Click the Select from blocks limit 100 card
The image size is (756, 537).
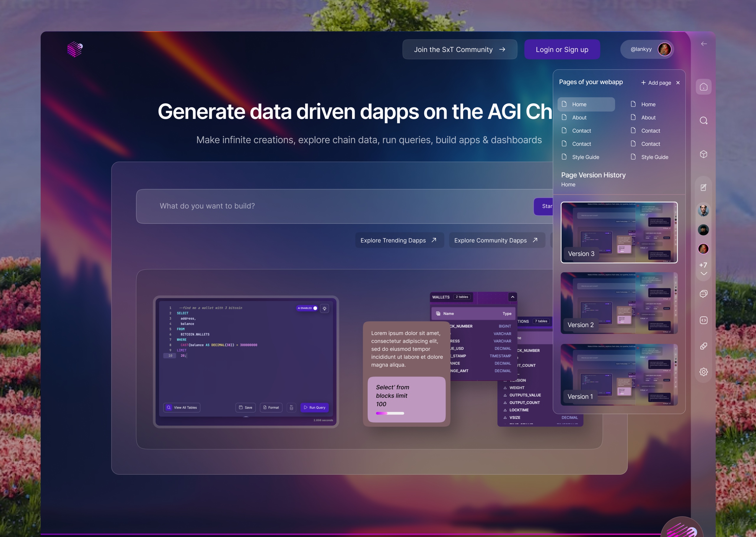(406, 400)
